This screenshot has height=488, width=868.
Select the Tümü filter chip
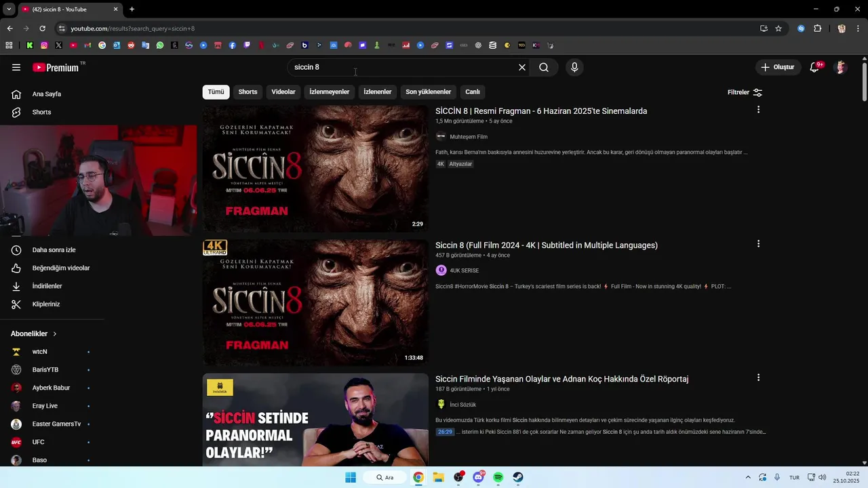point(216,92)
